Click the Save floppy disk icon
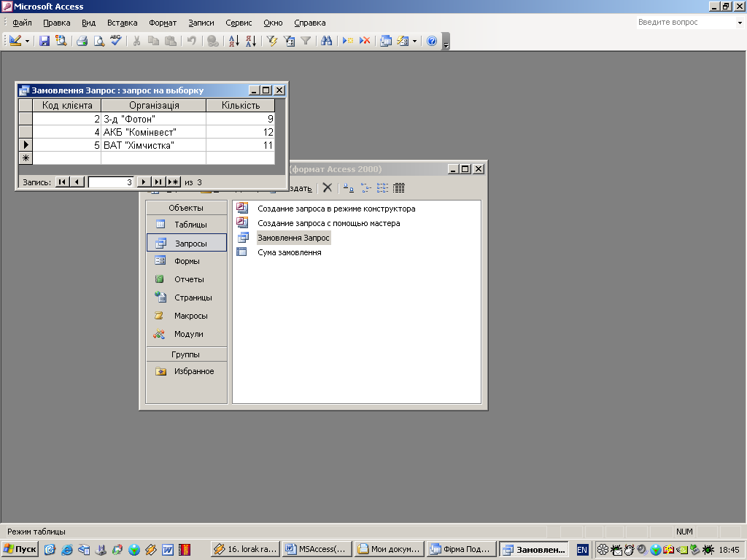This screenshot has width=747, height=560. click(x=44, y=41)
